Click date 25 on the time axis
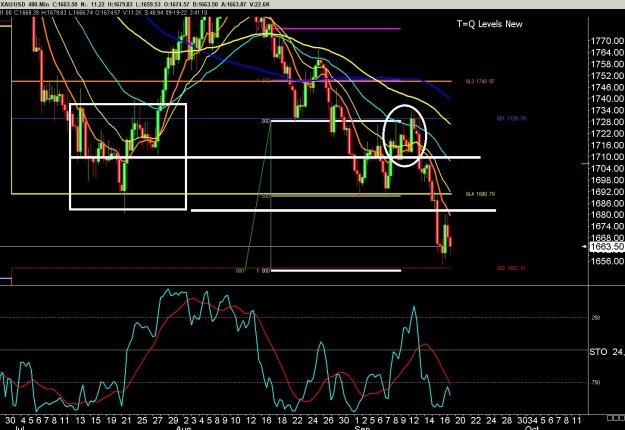 pyautogui.click(x=142, y=420)
